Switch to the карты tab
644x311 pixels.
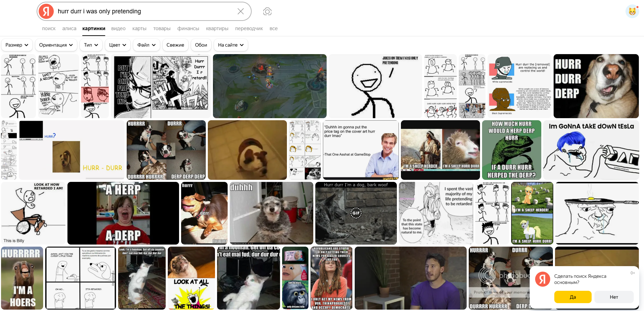(139, 28)
